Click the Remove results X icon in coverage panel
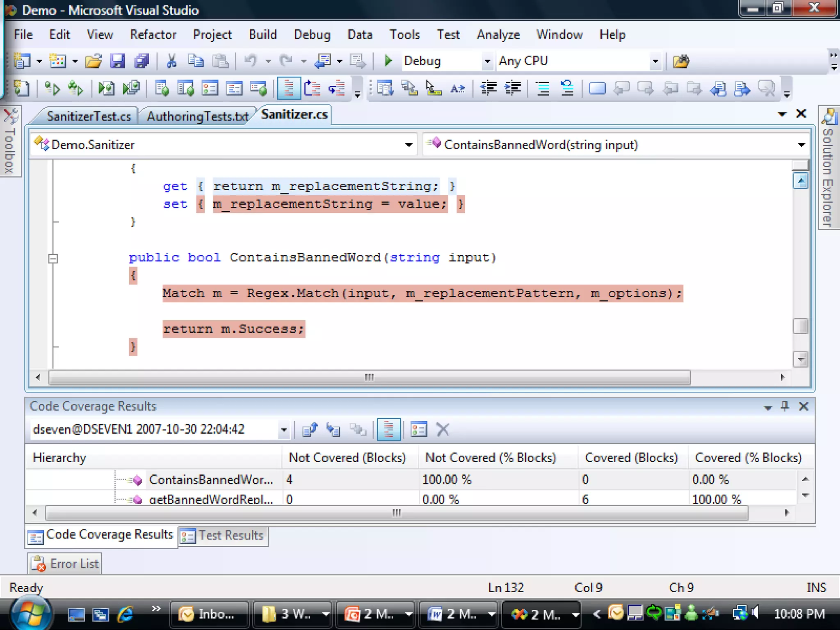Image resolution: width=840 pixels, height=630 pixels. 443,429
